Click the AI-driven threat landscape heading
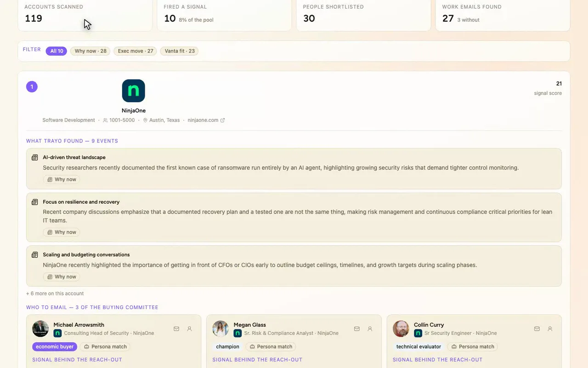 pos(74,157)
